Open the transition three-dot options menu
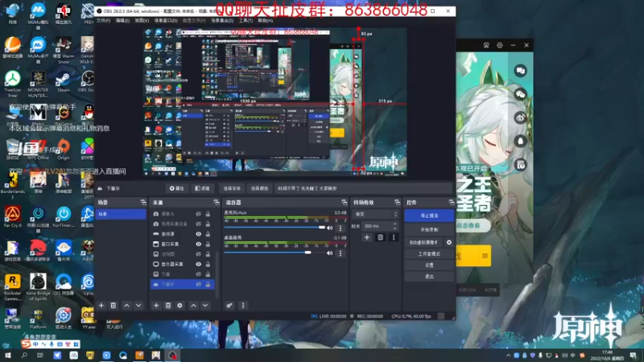644x362 pixels. click(394, 237)
